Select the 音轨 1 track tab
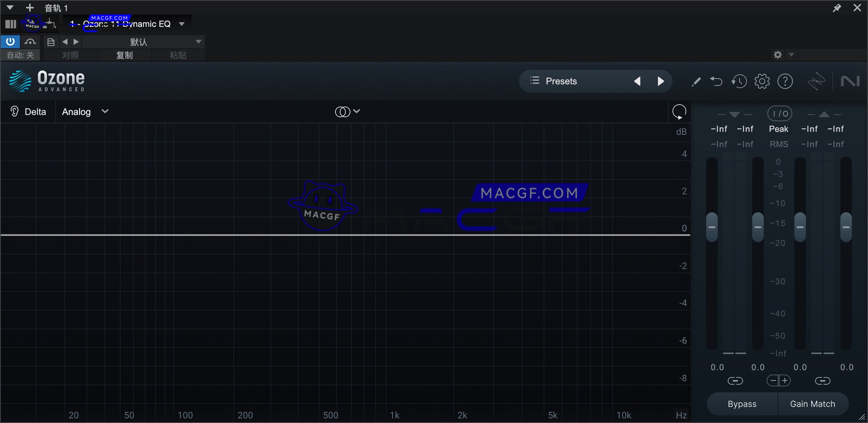 pos(56,7)
